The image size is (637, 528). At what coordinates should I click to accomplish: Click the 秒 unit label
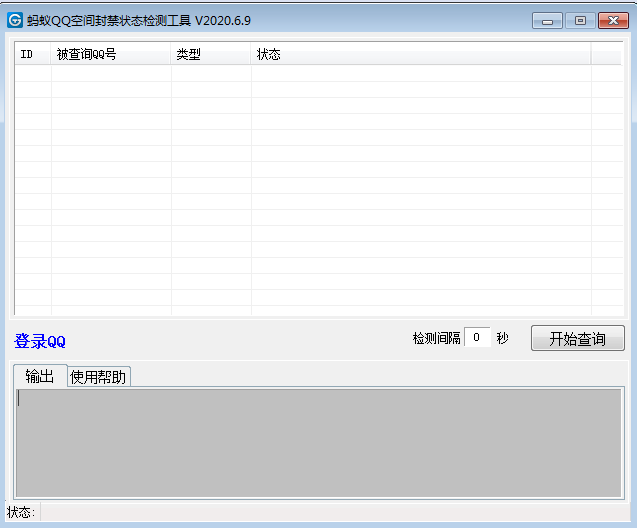(503, 338)
